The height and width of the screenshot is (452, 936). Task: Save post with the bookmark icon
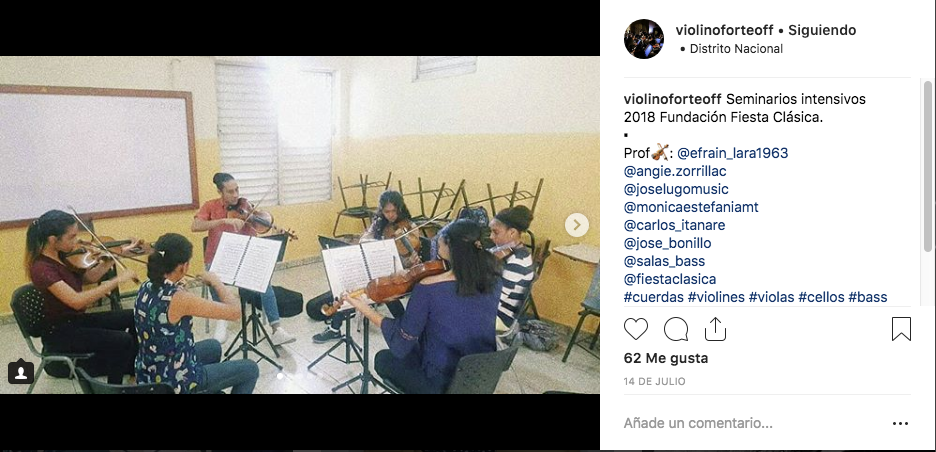coord(901,329)
